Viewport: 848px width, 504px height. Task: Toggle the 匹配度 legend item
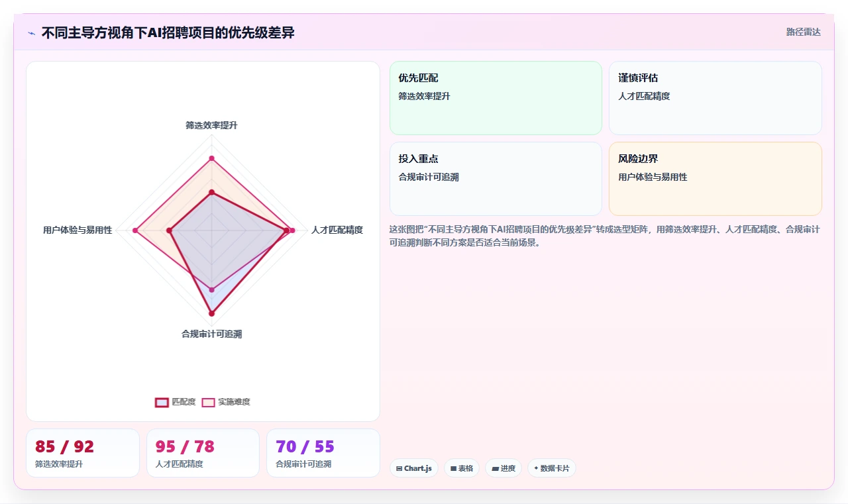tap(176, 402)
